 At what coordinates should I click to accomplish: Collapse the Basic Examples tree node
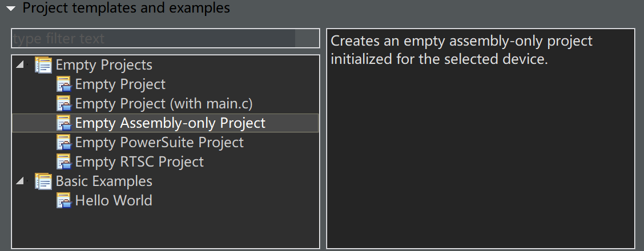[20, 181]
